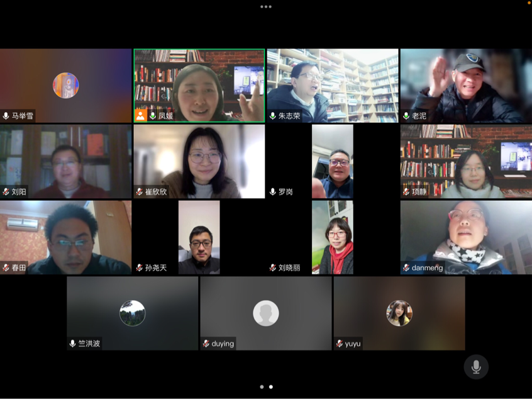Click 马举雪's microphone icon
This screenshot has height=399, width=532.
click(6, 116)
